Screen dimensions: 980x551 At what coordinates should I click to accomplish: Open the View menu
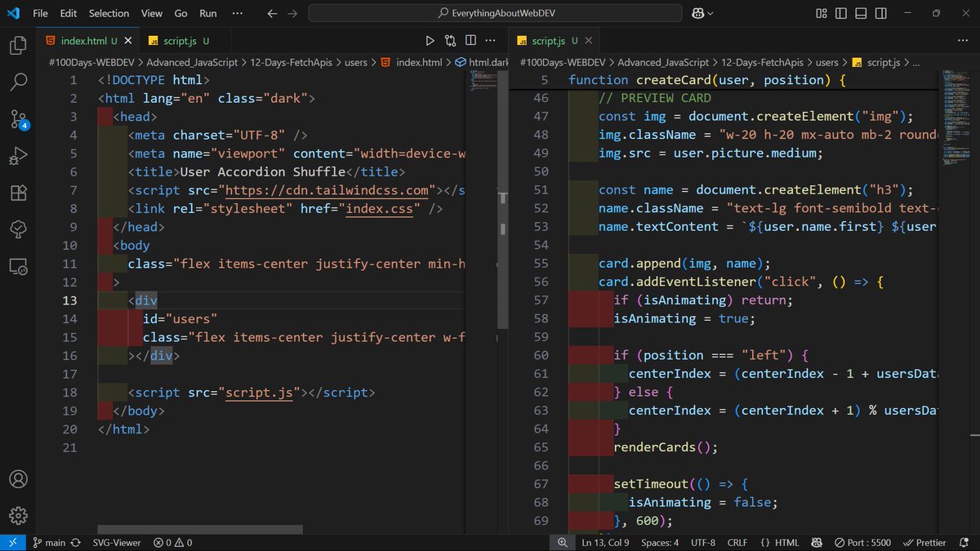[151, 13]
